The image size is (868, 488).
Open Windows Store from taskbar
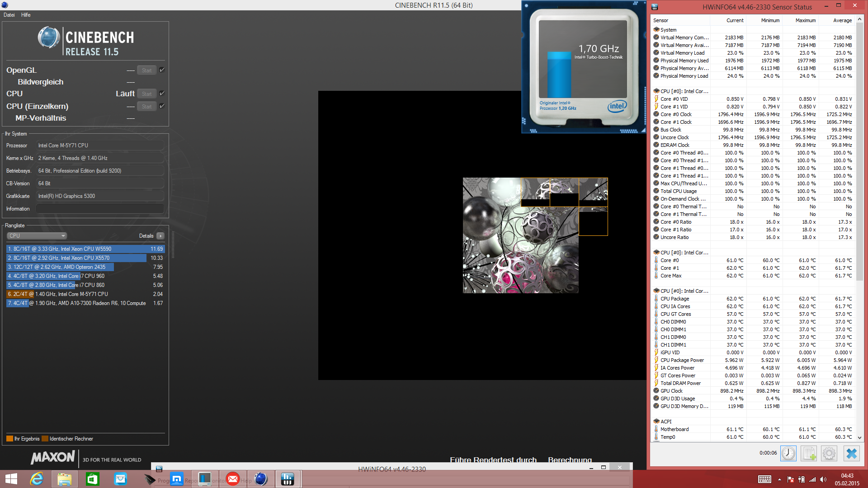click(x=93, y=479)
